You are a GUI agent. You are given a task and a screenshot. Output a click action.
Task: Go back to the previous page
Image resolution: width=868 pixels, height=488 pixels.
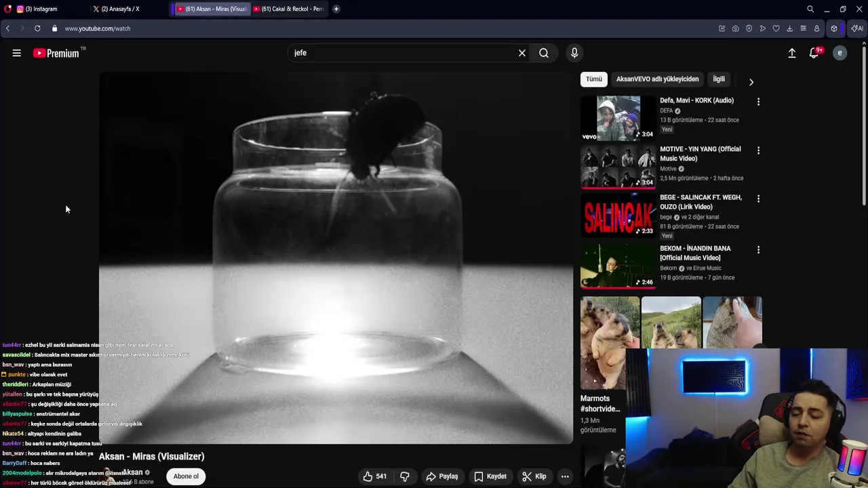point(7,28)
